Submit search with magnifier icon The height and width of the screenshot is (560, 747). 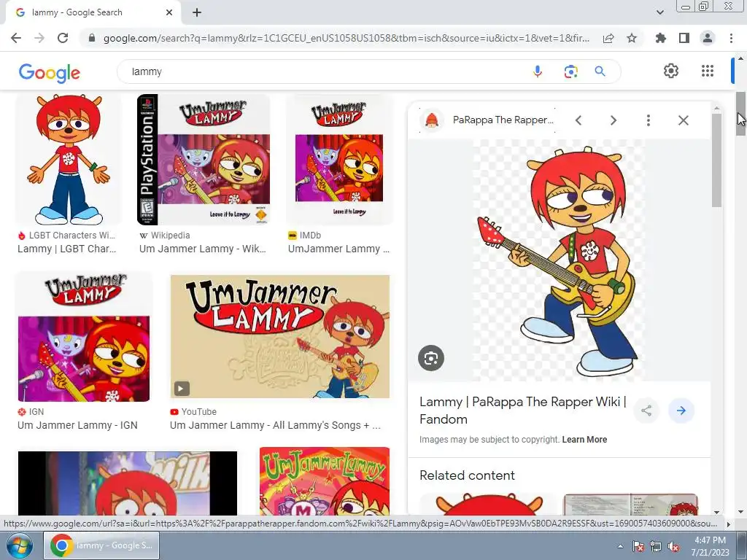tap(600, 71)
